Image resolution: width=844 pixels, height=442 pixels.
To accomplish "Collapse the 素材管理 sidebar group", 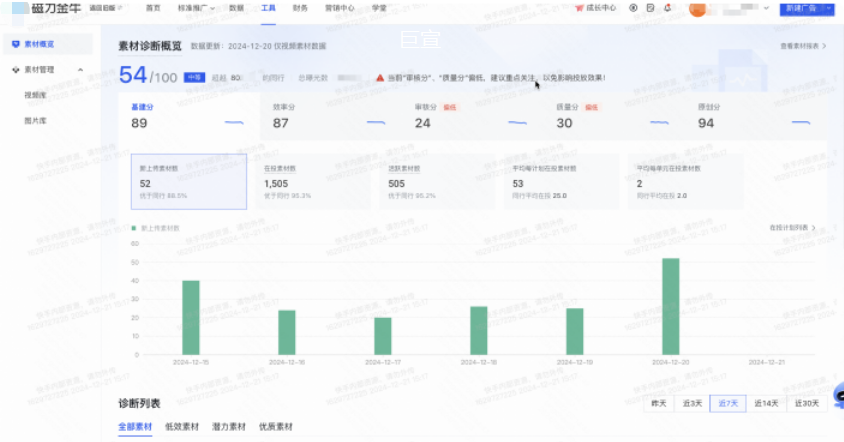I will [x=80, y=70].
